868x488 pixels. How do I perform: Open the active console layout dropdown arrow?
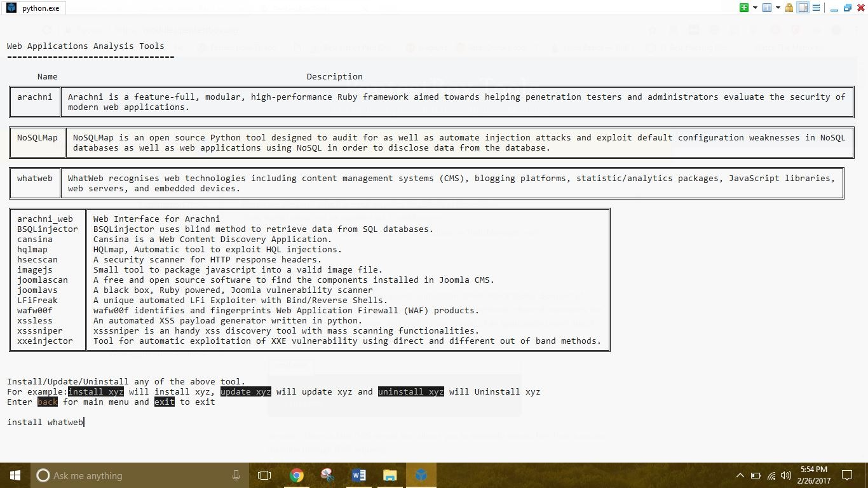pos(778,8)
